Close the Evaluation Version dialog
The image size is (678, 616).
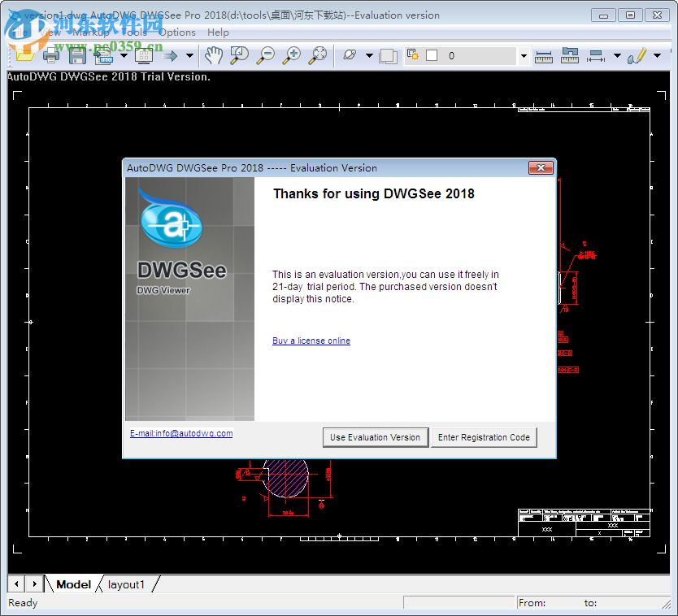pos(541,167)
